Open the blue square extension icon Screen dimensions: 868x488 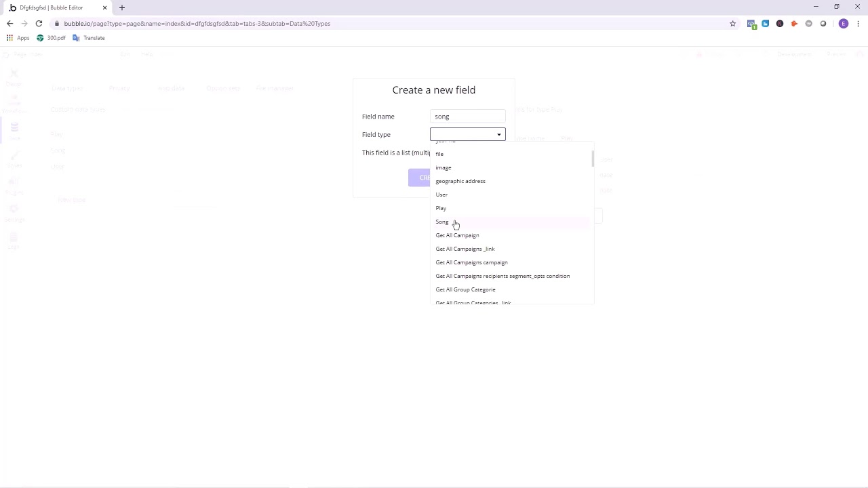click(766, 24)
